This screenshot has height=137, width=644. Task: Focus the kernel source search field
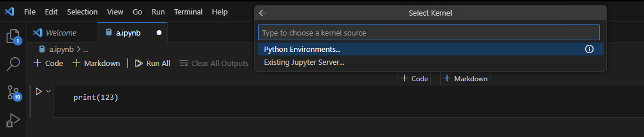pyautogui.click(x=429, y=33)
